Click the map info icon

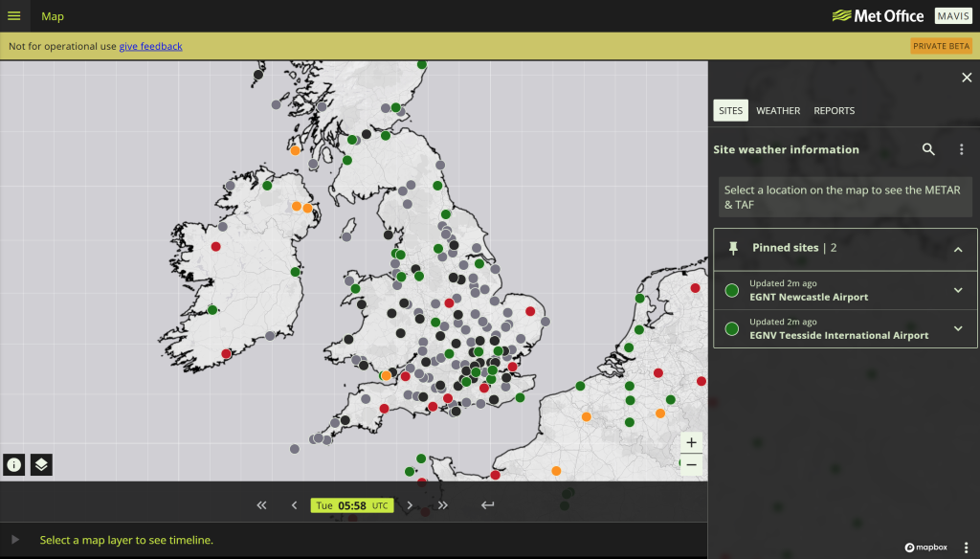[x=14, y=465]
